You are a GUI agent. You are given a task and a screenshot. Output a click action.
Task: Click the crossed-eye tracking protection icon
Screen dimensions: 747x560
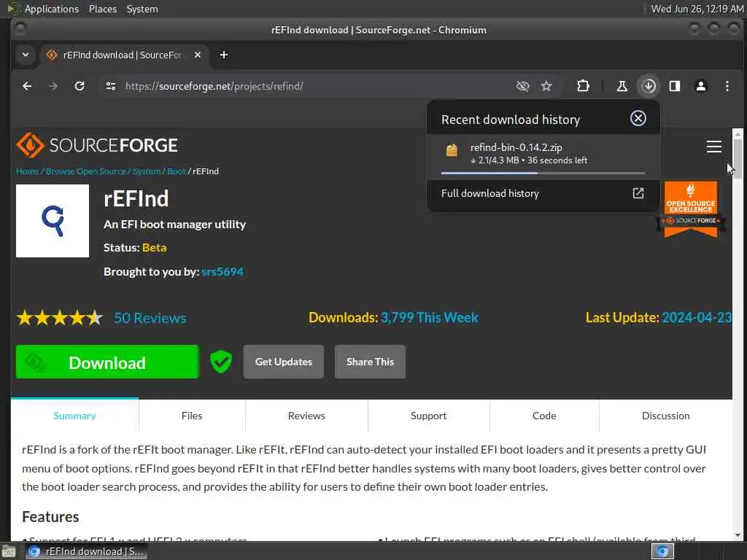[522, 86]
